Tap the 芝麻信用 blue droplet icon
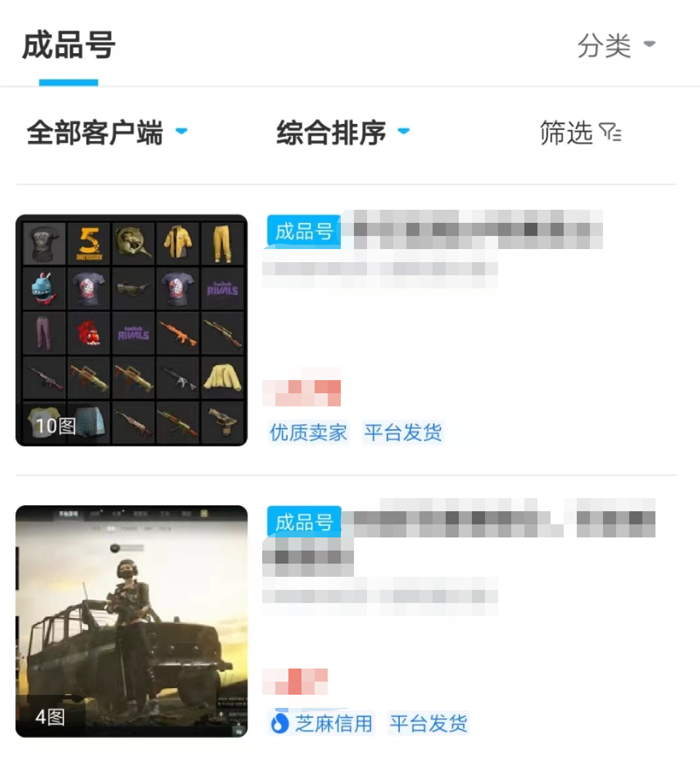 [x=279, y=723]
